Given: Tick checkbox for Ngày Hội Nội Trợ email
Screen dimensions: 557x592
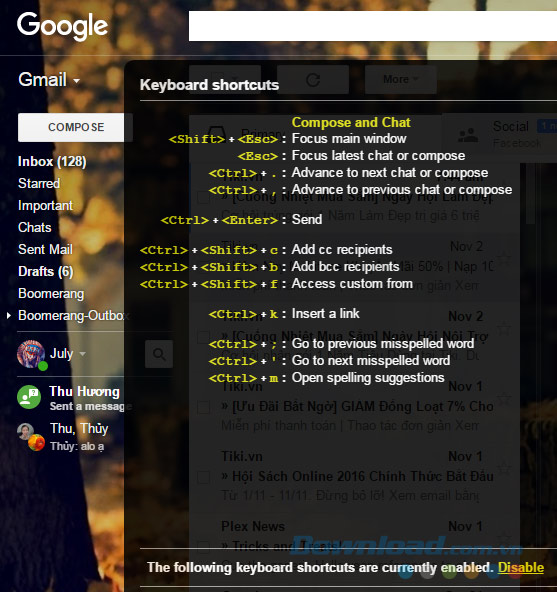Looking at the screenshot, I should point(204,336).
